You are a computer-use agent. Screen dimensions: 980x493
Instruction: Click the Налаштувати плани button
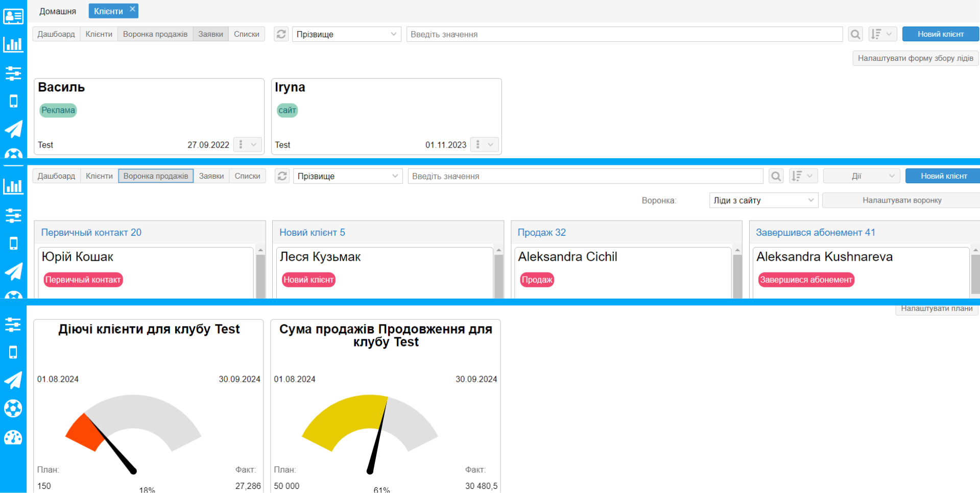click(937, 309)
